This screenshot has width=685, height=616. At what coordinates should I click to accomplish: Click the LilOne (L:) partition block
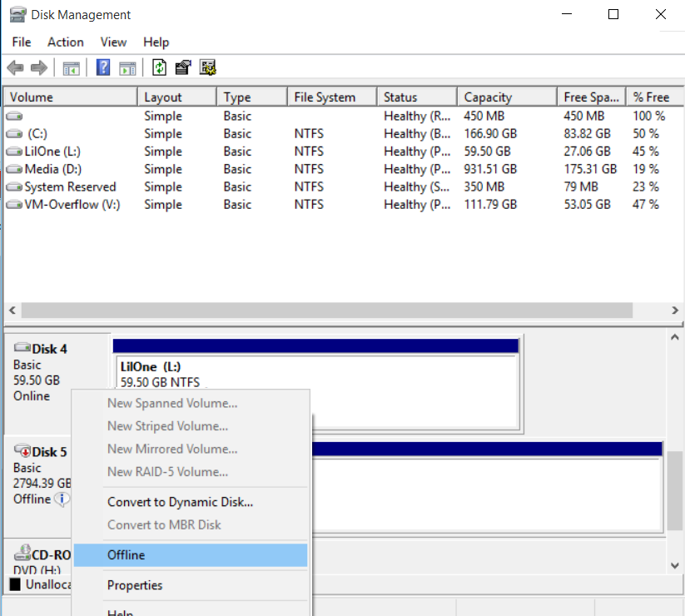coord(316,373)
